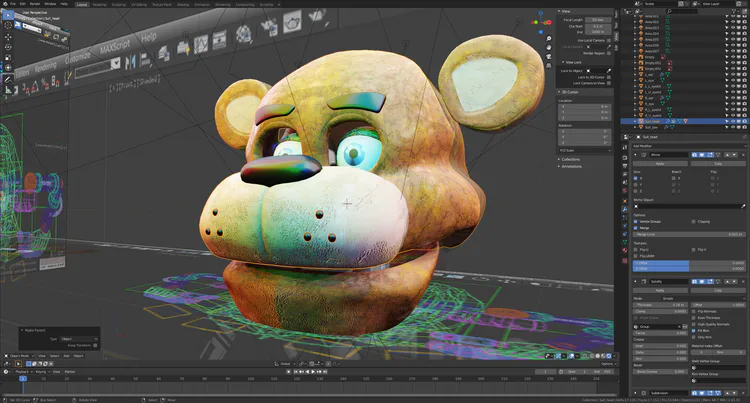Collapse the Mirror modifier panel
Image resolution: width=750 pixels, height=403 pixels.
point(636,155)
